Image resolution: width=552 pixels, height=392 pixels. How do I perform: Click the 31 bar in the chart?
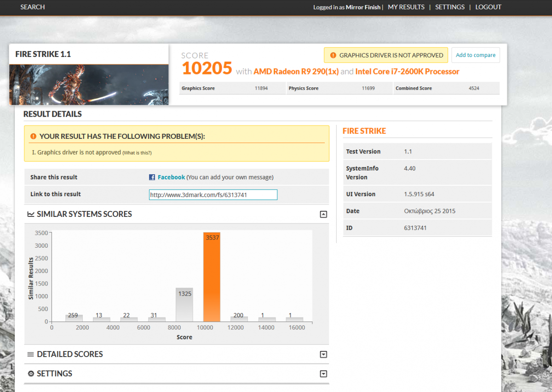156,319
